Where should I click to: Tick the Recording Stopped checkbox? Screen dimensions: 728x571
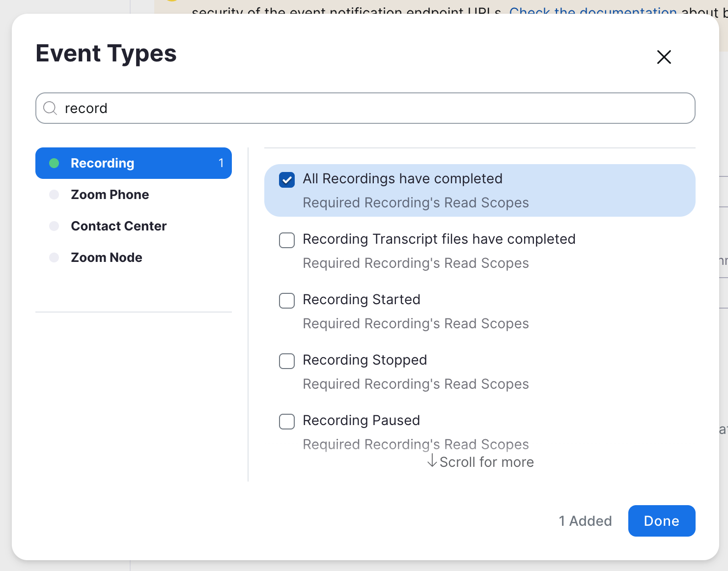point(287,361)
